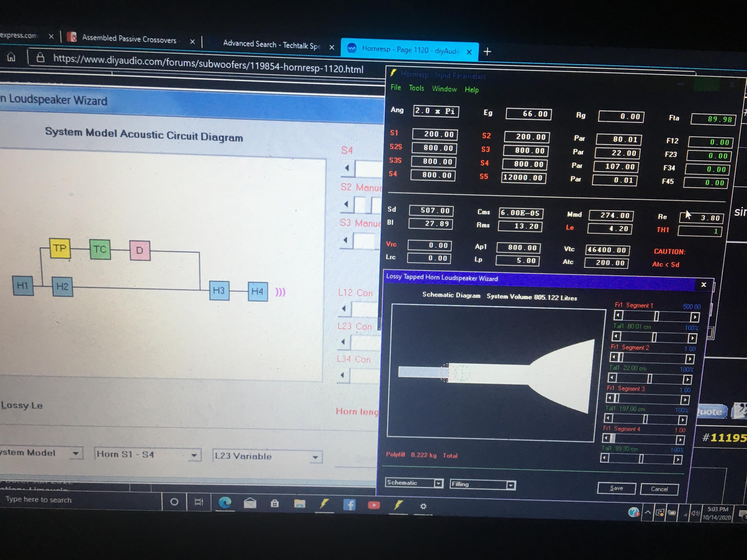Click the Re 3.80 field
The image size is (747, 560).
tap(701, 218)
